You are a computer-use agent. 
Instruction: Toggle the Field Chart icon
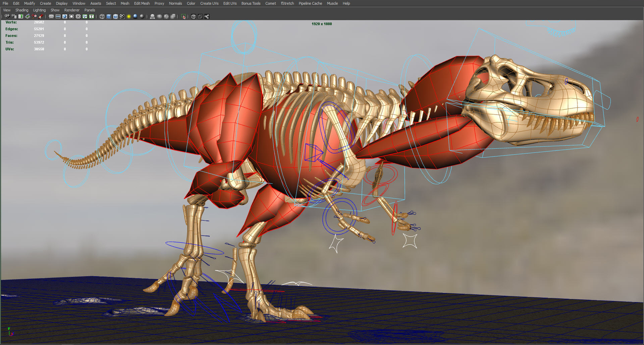coord(78,17)
